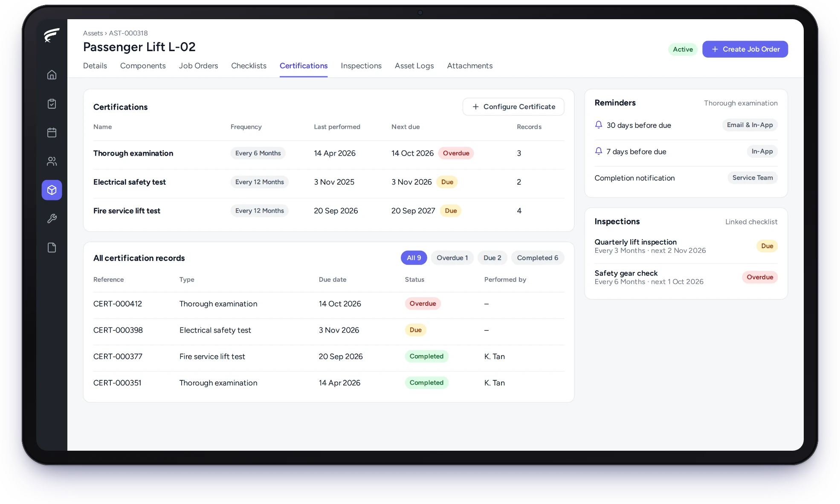Open Safety gear check inspection entry

tap(686, 277)
